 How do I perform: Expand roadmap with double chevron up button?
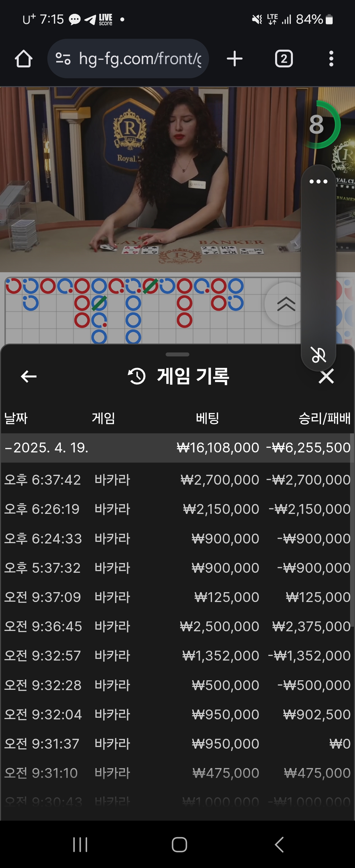[x=286, y=304]
